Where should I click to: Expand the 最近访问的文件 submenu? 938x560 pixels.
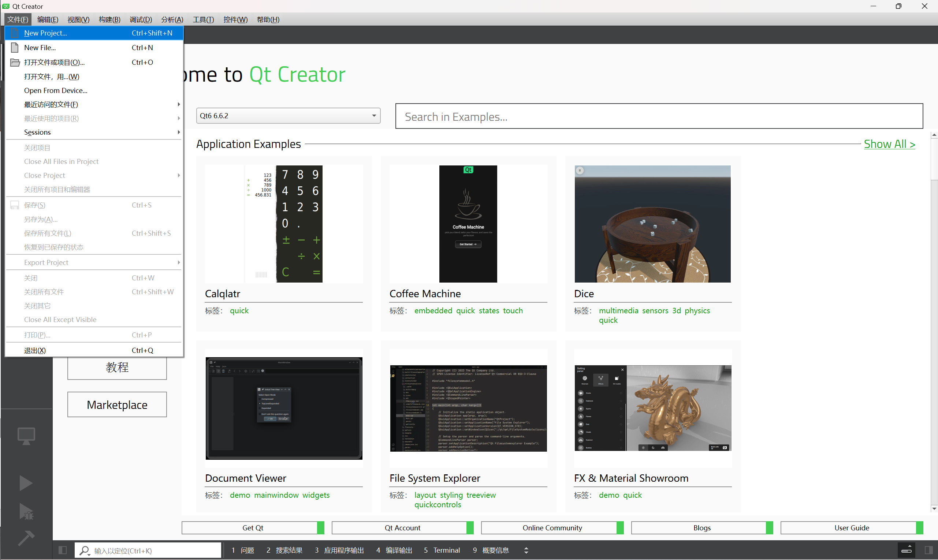179,104
